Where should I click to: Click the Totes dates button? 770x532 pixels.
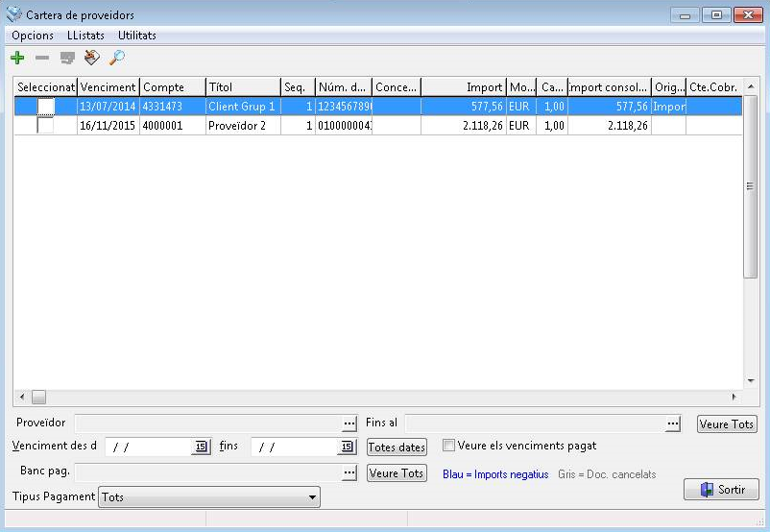click(x=397, y=447)
